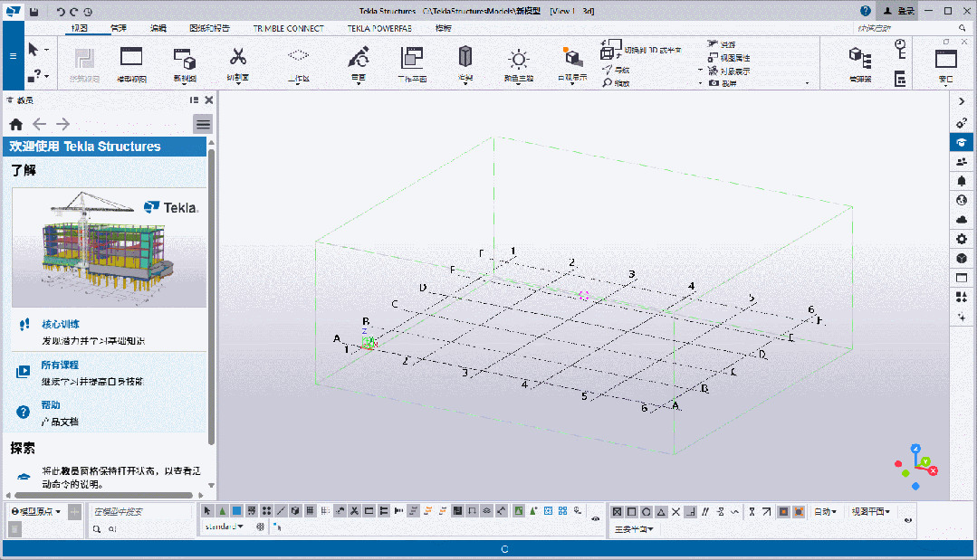The width and height of the screenshot is (977, 560).
Task: Toggle the triangle snap switch
Action: 661,511
